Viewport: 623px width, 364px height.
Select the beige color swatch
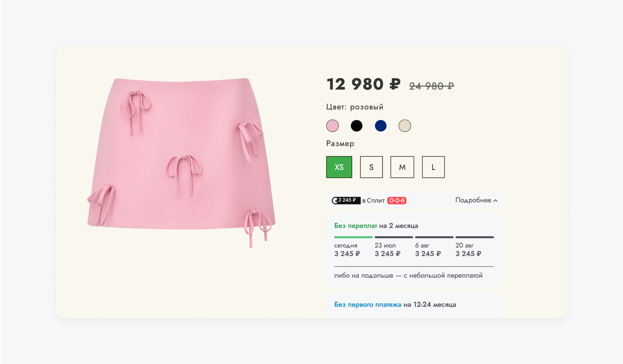[x=405, y=126]
